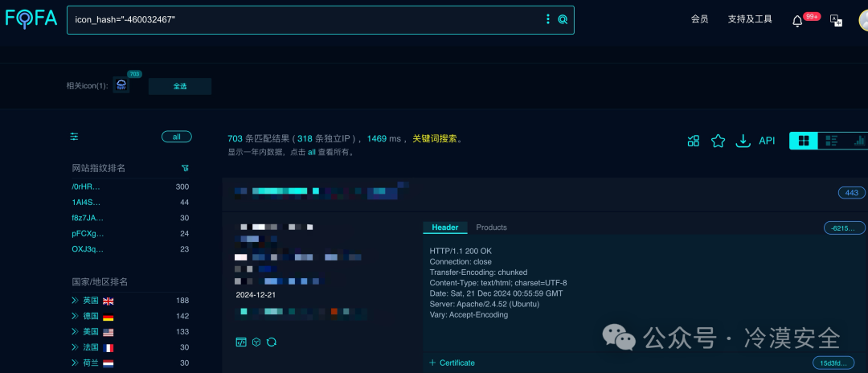Open the notifications bell with 99+
The width and height of the screenshot is (868, 373).
(797, 21)
